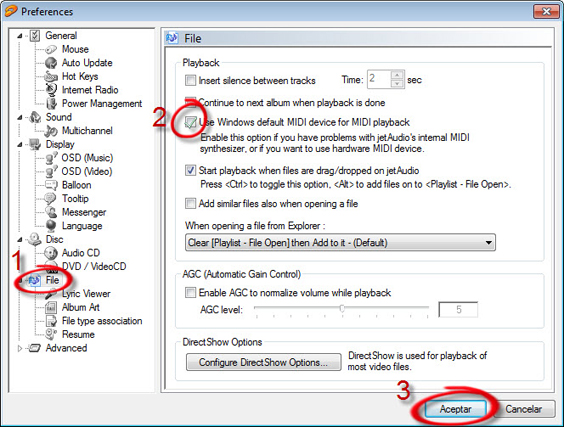Image resolution: width=564 pixels, height=427 pixels.
Task: Select Language in the settings tree
Action: (82, 226)
